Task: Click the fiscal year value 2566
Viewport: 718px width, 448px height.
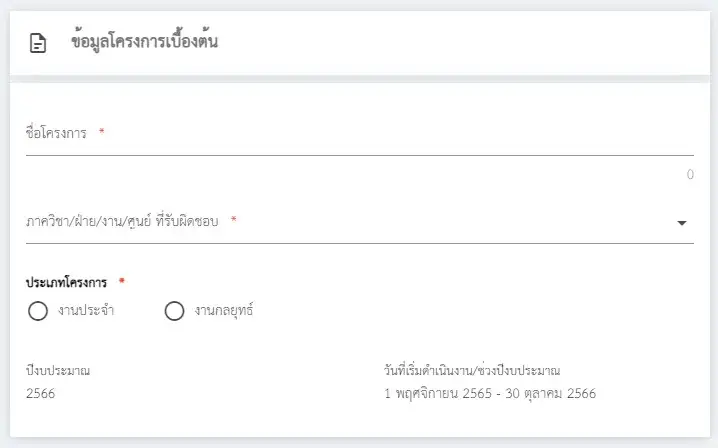Action: coord(41,393)
